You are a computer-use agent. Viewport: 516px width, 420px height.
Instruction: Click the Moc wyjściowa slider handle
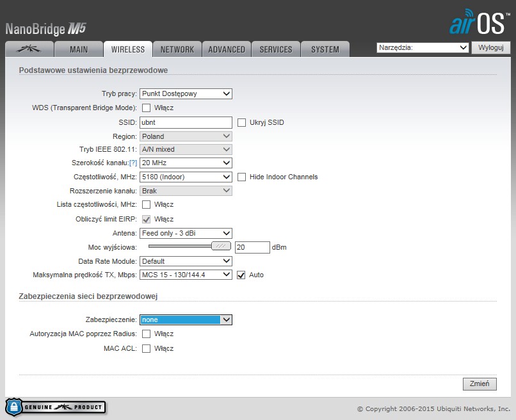point(221,246)
